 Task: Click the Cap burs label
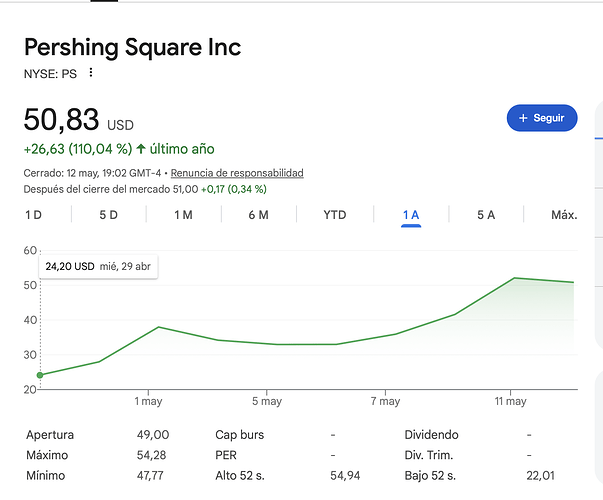click(x=240, y=435)
